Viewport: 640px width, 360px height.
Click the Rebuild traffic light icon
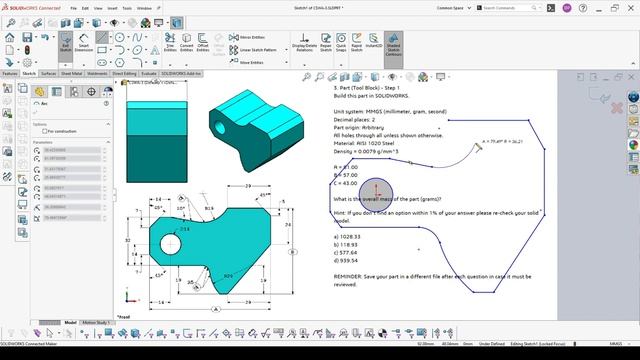pos(27,50)
